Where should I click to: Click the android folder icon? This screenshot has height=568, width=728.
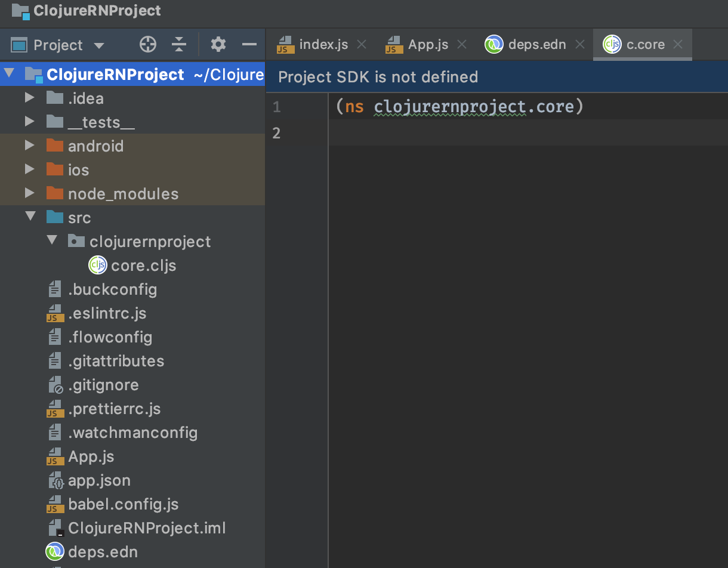[55, 146]
